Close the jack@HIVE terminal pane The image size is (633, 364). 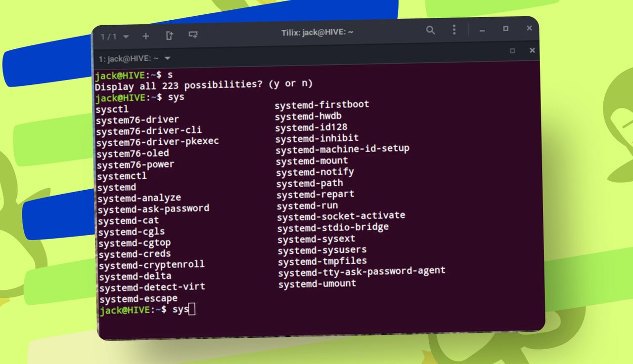click(532, 50)
